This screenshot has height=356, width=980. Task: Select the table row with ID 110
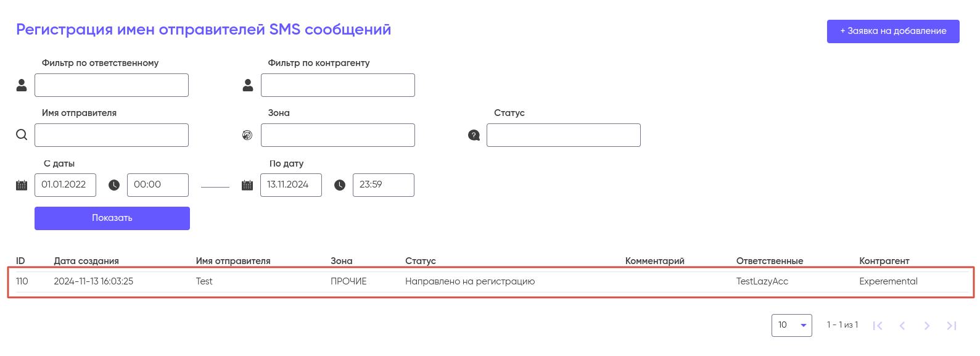[x=490, y=282]
